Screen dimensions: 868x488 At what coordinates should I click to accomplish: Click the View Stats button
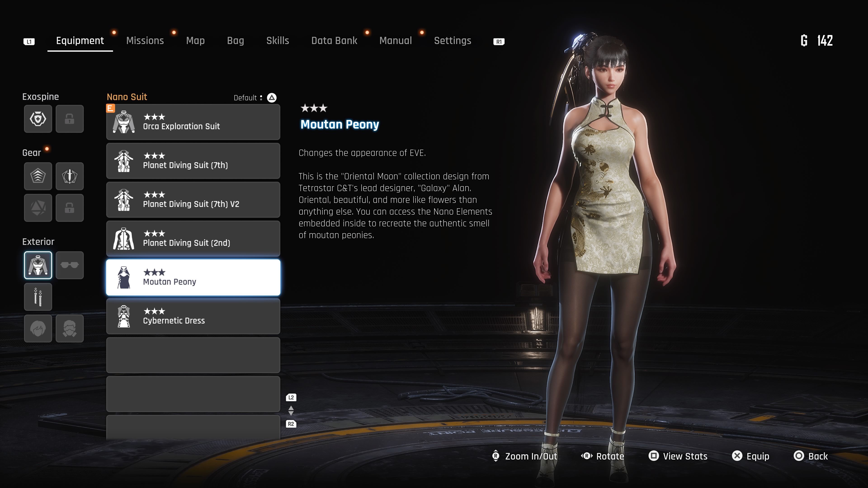[x=678, y=456]
